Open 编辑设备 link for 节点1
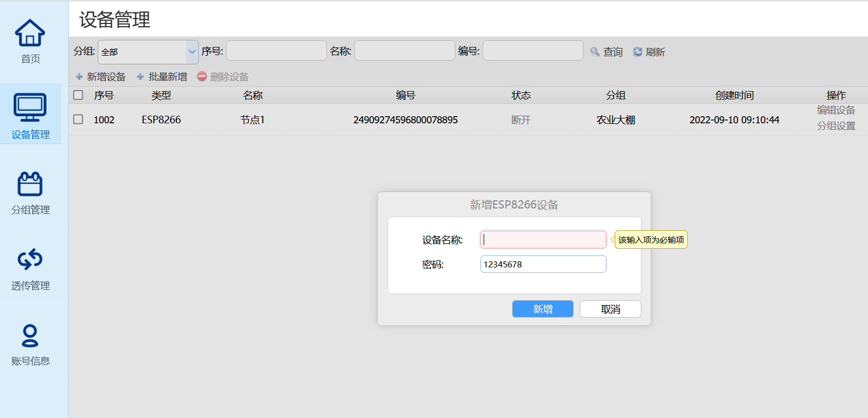Viewport: 868px width, 418px height. (x=836, y=110)
